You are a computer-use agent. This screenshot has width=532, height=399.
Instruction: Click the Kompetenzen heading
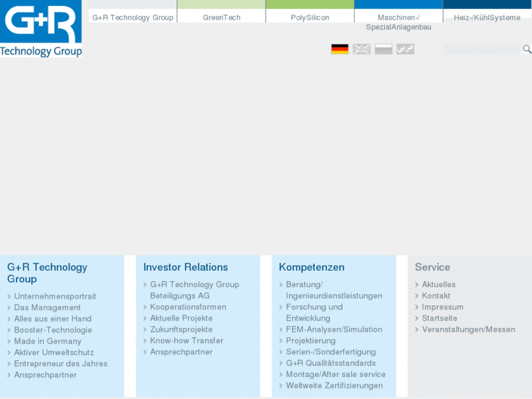coord(312,267)
